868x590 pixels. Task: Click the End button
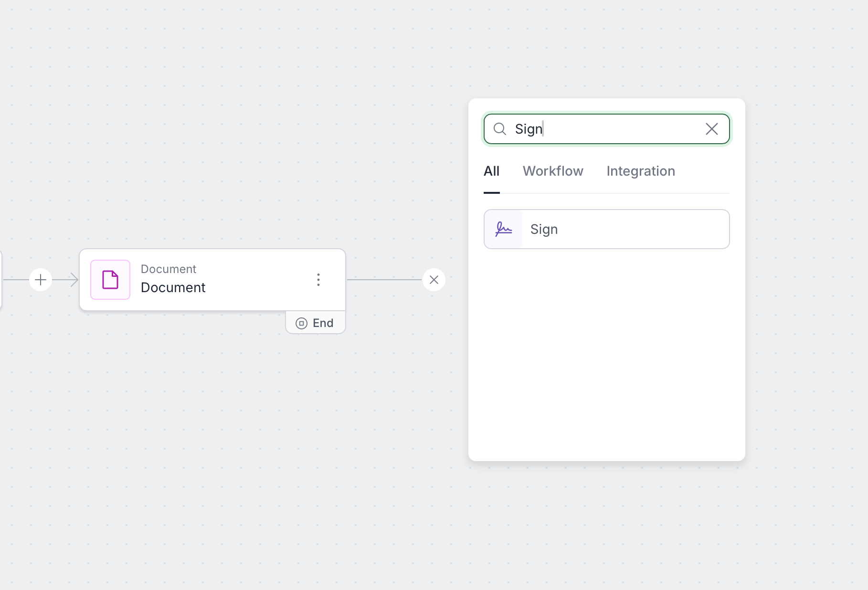[315, 323]
